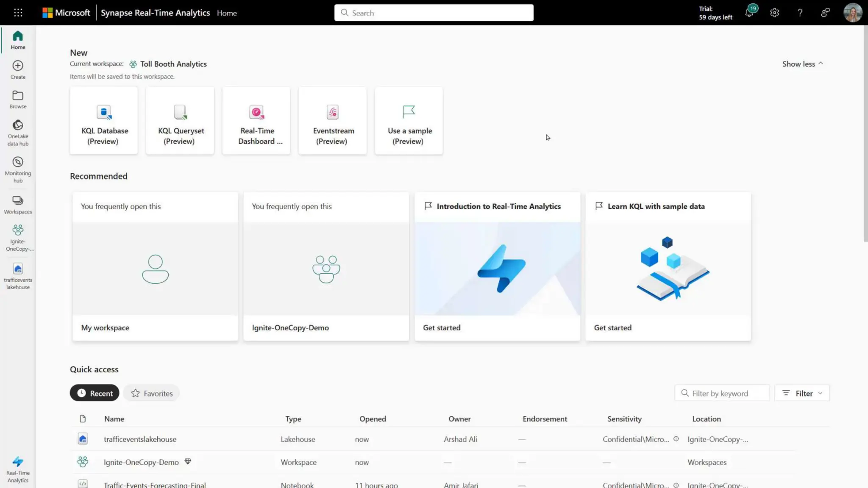This screenshot has width=868, height=488.
Task: Open the app launcher grid icon
Action: pos(18,13)
